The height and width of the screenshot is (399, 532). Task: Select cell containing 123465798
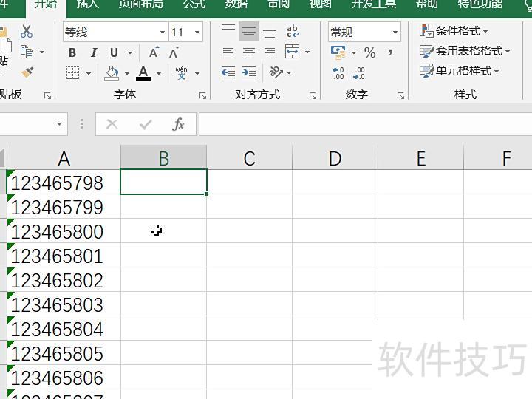point(64,182)
